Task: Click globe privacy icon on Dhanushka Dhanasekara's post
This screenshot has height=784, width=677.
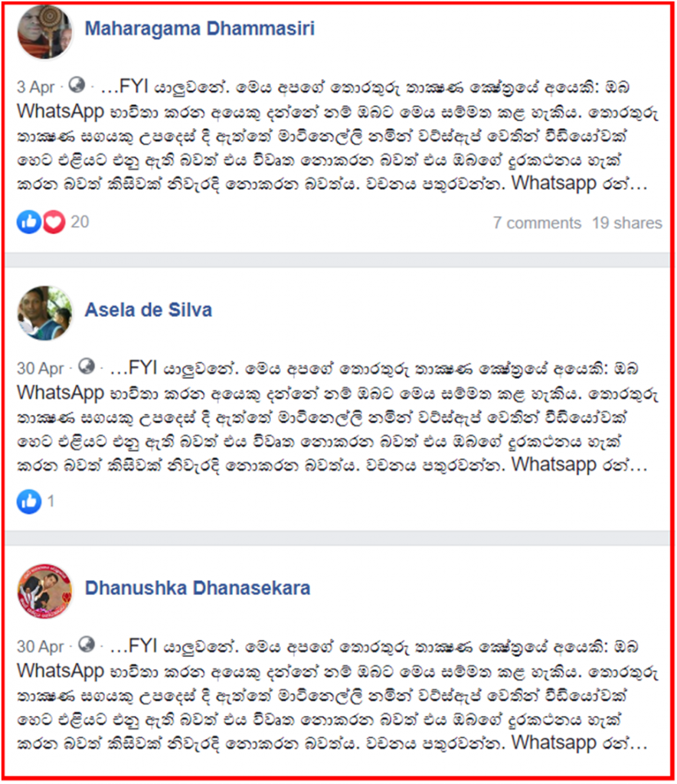Action: [x=87, y=645]
